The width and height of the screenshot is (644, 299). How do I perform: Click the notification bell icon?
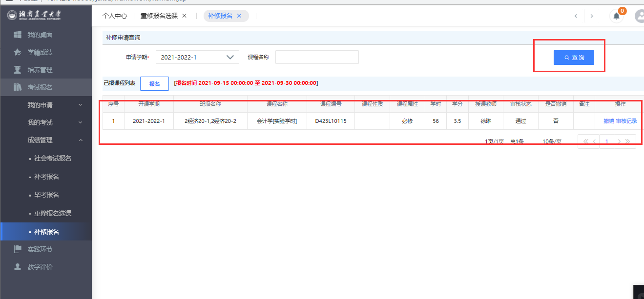point(616,16)
